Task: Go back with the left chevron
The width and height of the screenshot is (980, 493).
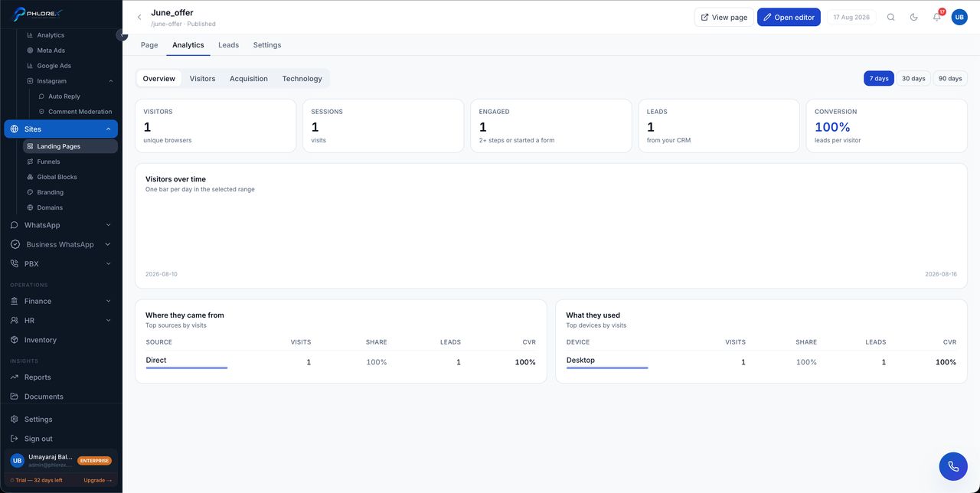Action: (x=139, y=17)
